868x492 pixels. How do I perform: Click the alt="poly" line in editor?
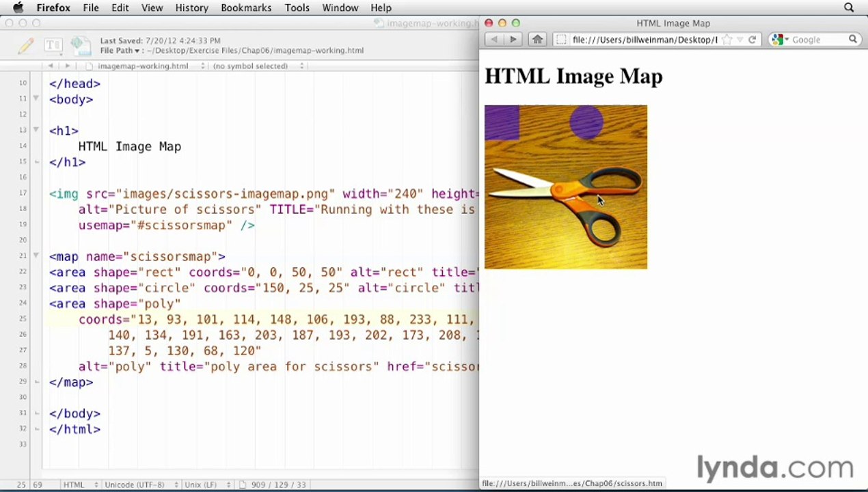(278, 367)
